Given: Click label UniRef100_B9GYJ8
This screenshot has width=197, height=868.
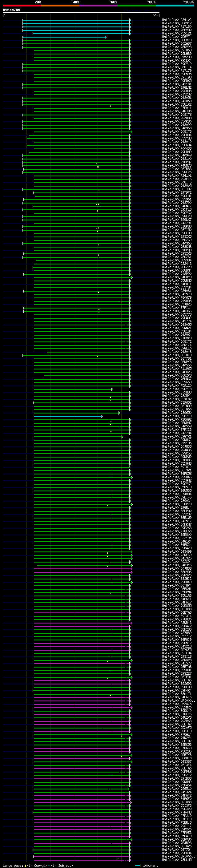Looking at the screenshot, I should 177,389.
